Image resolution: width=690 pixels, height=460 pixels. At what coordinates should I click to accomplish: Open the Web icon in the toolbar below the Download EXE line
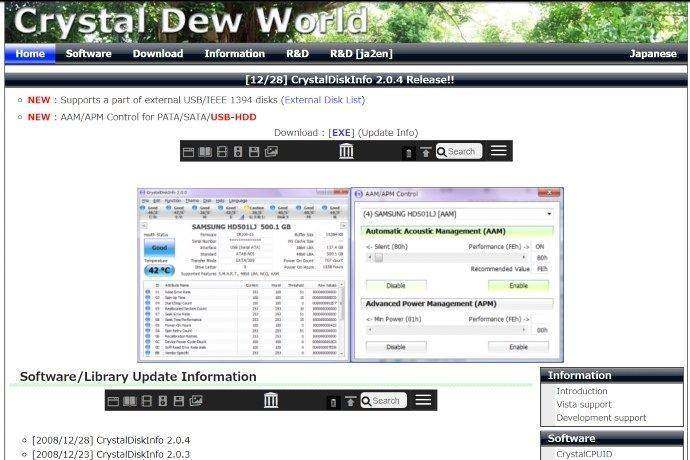(188, 152)
